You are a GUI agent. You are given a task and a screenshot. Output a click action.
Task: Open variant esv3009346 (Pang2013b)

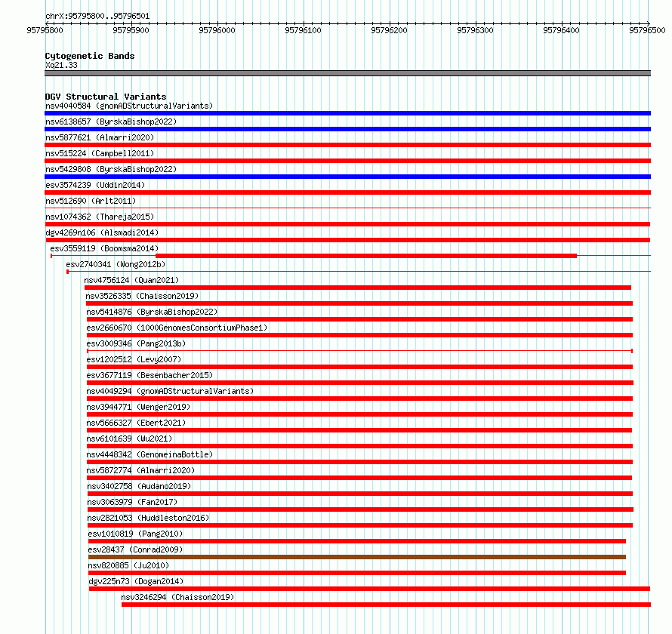136,343
